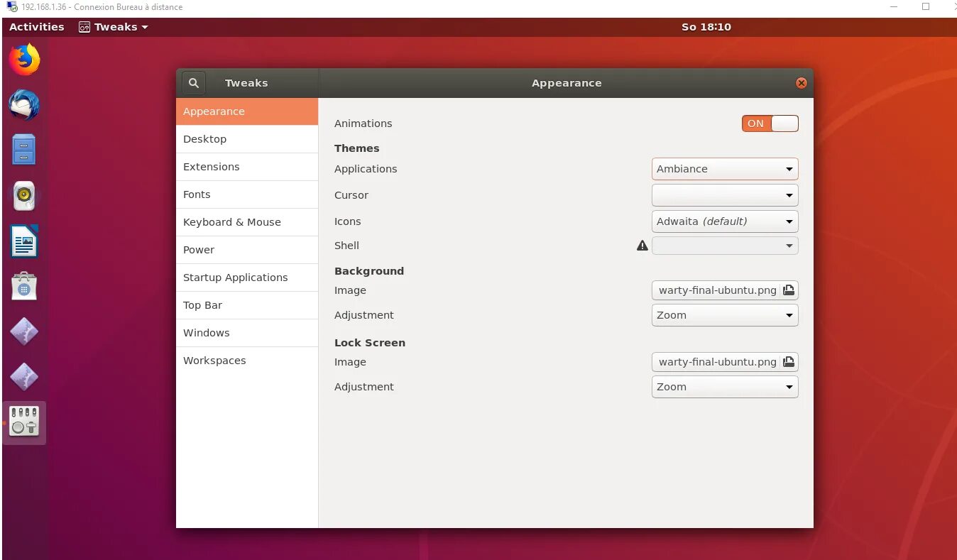Click the clock showing So 18:10
This screenshot has height=560, width=957.
706,27
